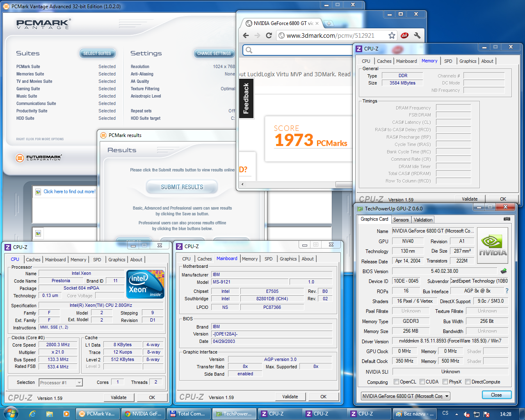The height and width of the screenshot is (420, 525).
Task: Open Internet Explorer from the taskbar
Action: pyautogui.click(x=32, y=414)
